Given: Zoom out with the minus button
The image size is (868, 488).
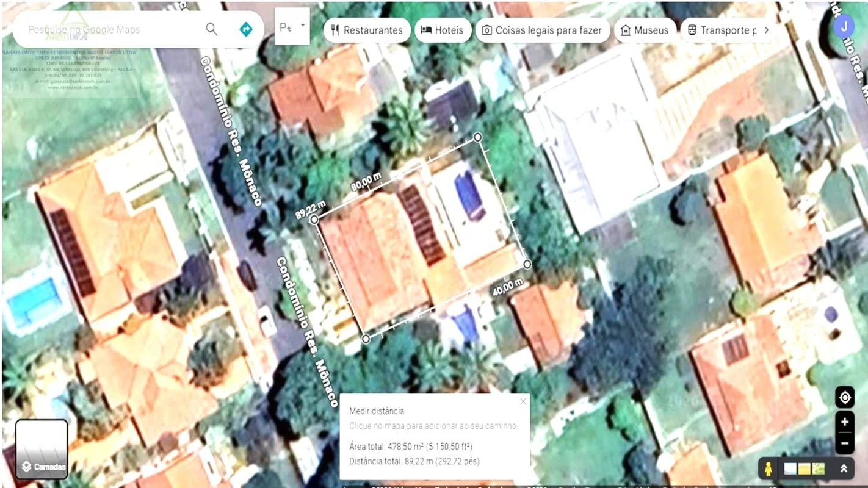Looking at the screenshot, I should coord(845,443).
